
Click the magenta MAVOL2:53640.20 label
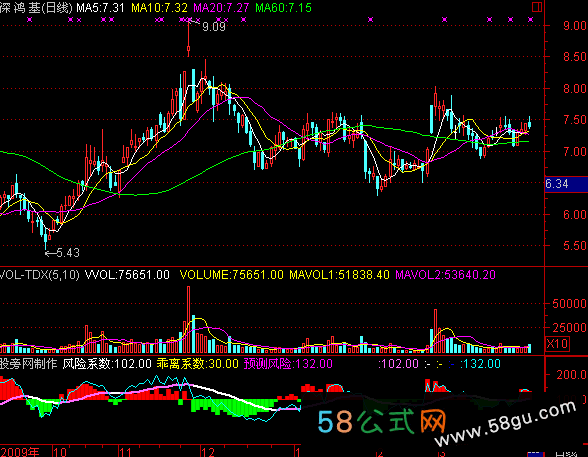(x=446, y=275)
